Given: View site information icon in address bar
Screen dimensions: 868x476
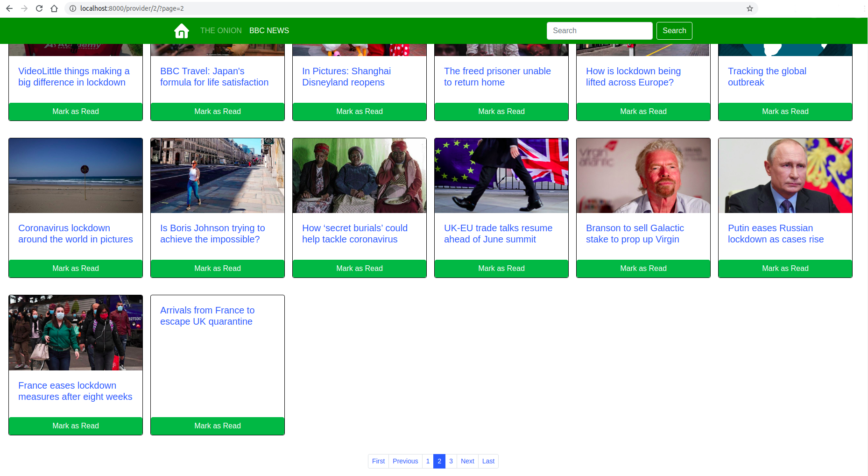Looking at the screenshot, I should pyautogui.click(x=73, y=8).
